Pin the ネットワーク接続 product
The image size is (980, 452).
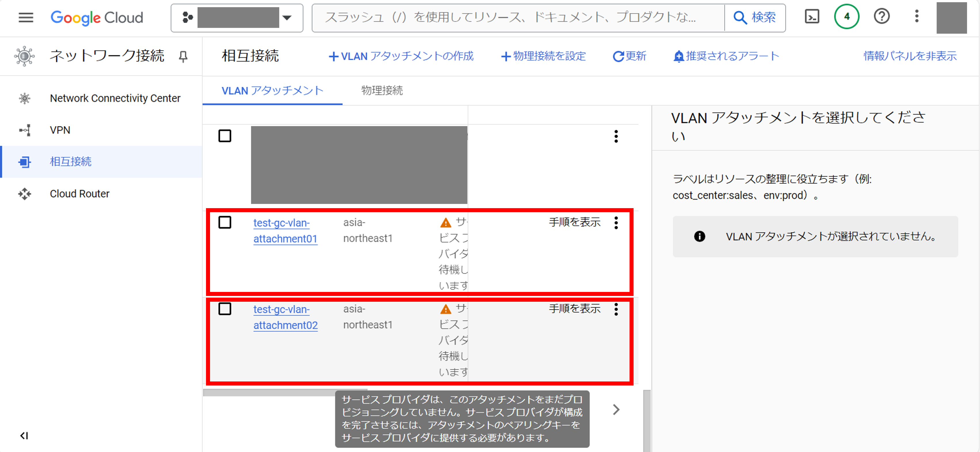coord(183,56)
